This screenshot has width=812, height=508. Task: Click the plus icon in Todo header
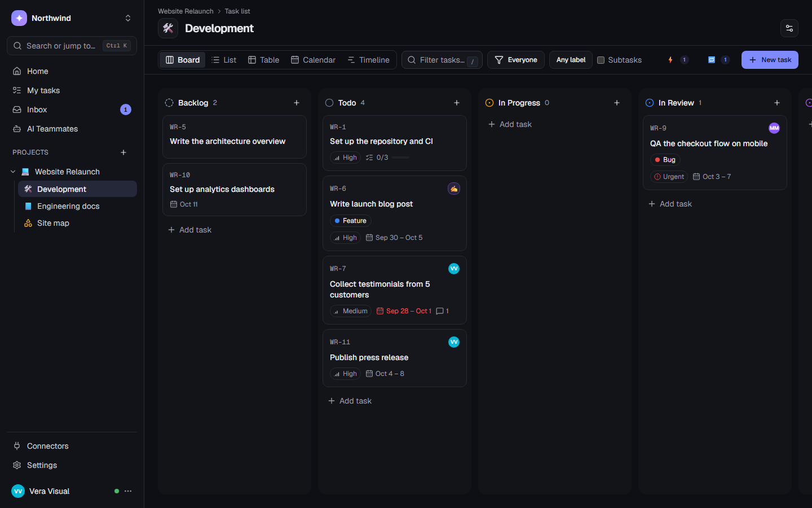click(x=457, y=103)
